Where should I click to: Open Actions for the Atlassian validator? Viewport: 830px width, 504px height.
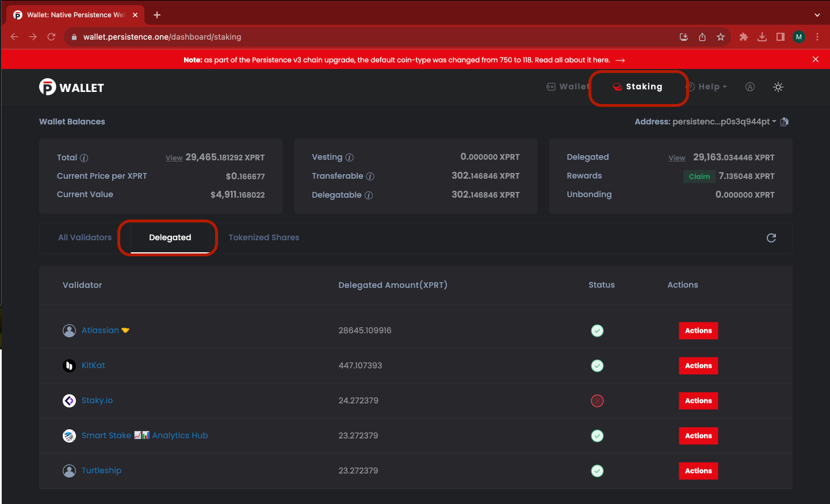698,330
